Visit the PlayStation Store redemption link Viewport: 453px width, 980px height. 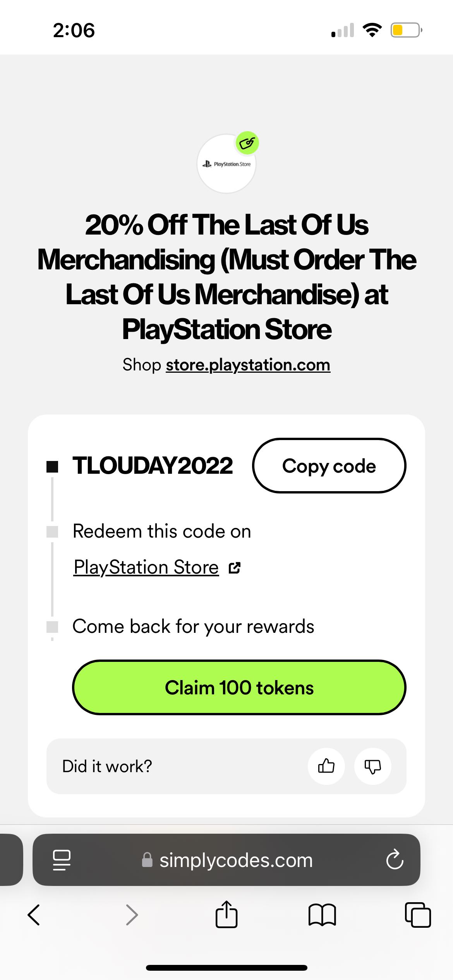146,567
